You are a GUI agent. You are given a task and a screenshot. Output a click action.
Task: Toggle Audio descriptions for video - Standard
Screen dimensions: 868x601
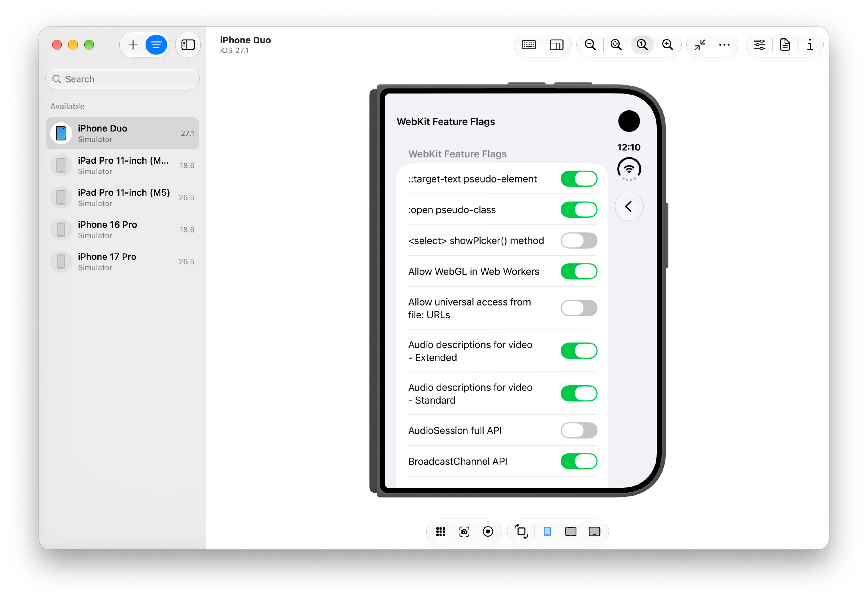[579, 394]
